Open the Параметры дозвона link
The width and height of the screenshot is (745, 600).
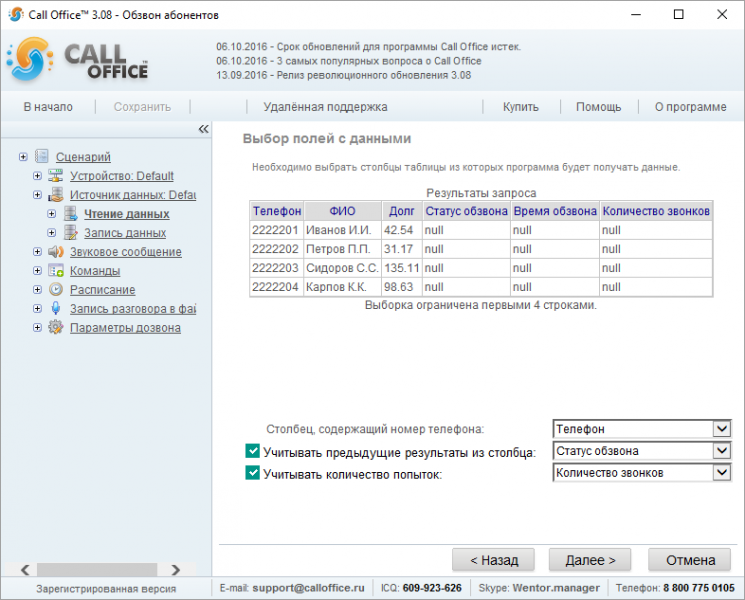(x=125, y=328)
